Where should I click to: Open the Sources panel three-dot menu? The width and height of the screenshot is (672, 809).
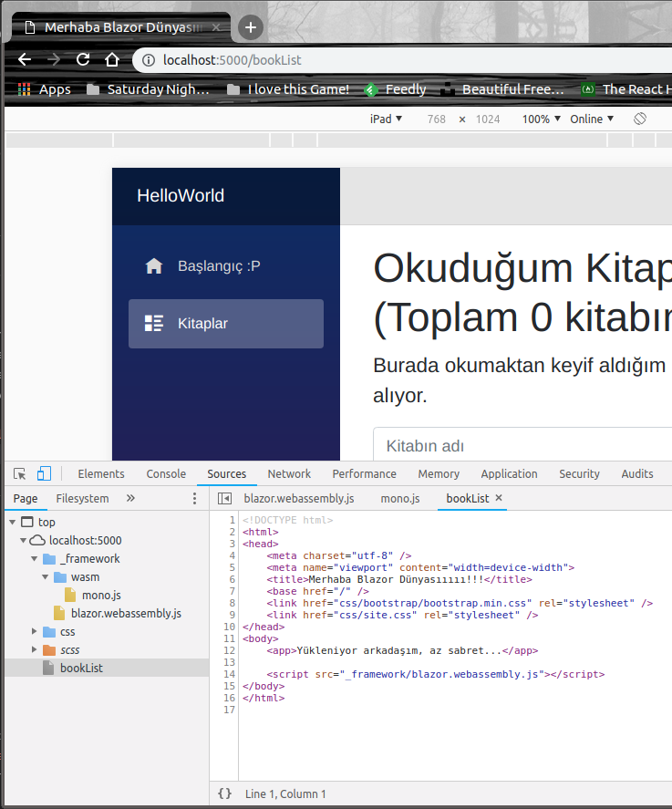click(x=193, y=499)
